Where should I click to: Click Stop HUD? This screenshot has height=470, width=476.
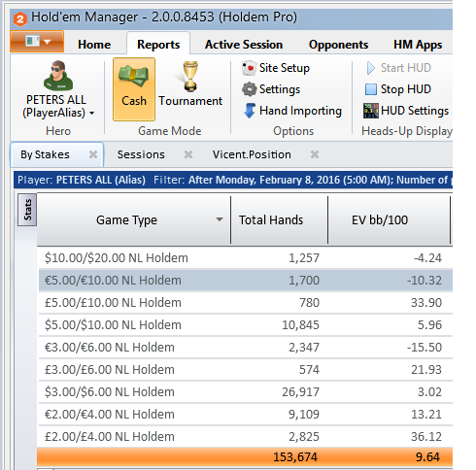click(398, 89)
